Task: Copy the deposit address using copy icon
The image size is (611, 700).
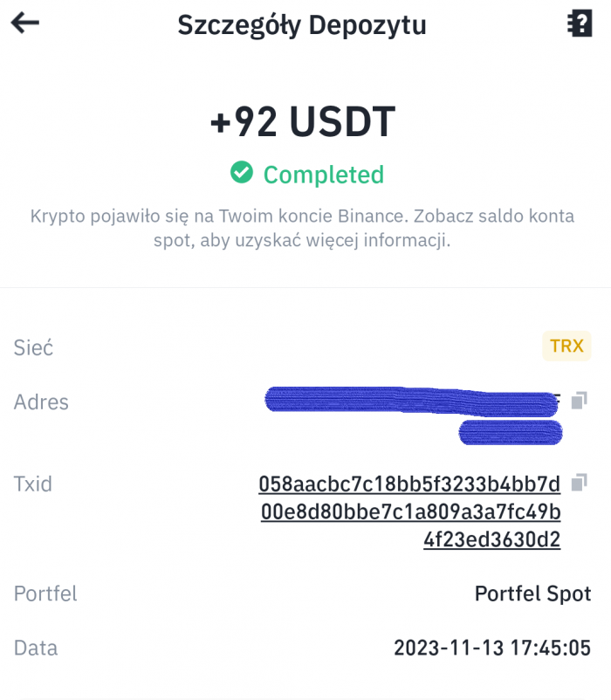Action: click(579, 401)
